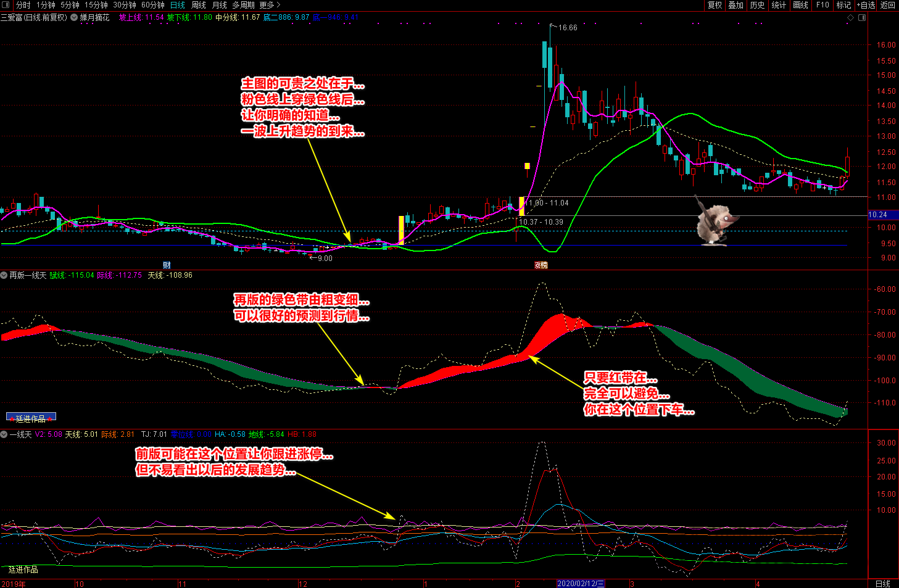Click the 廷进作品 badge in the middle panel
This screenshot has height=588, width=899.
pyautogui.click(x=31, y=418)
